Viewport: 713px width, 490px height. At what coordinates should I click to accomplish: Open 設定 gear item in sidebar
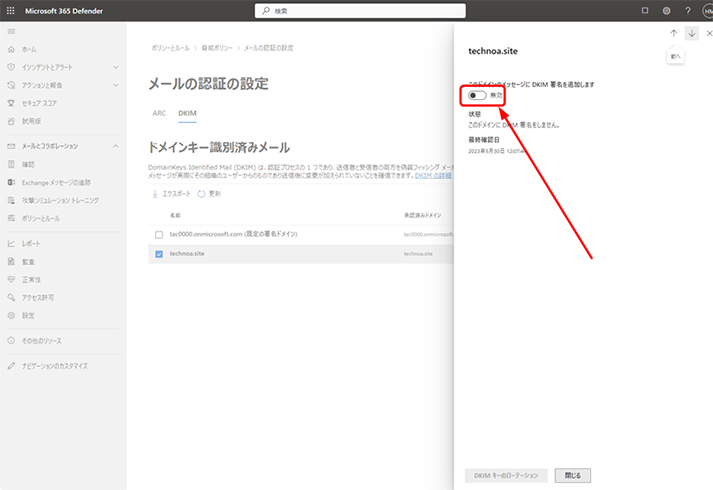tap(28, 315)
